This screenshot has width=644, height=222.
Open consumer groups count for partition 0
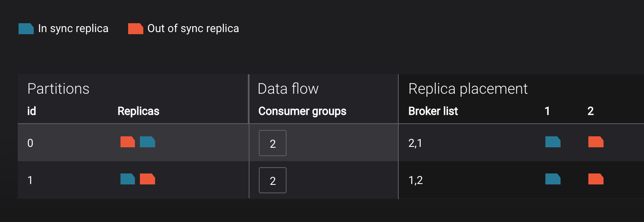[273, 143]
